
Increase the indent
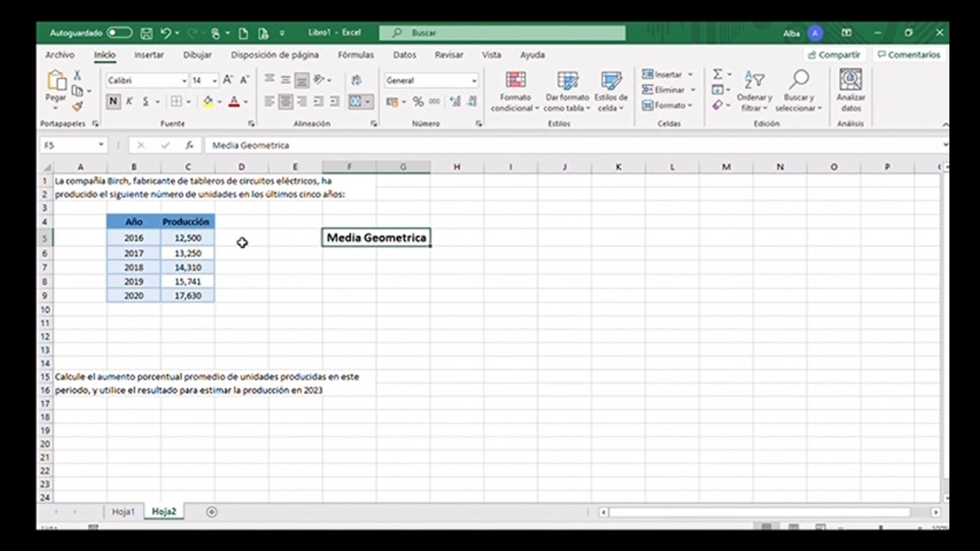click(336, 101)
